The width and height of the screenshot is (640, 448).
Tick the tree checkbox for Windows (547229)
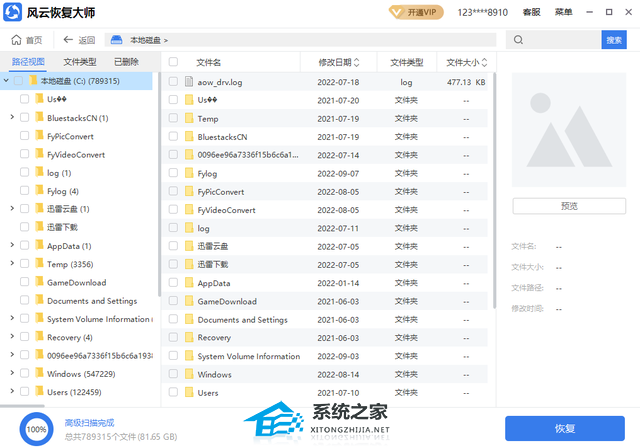click(x=24, y=373)
